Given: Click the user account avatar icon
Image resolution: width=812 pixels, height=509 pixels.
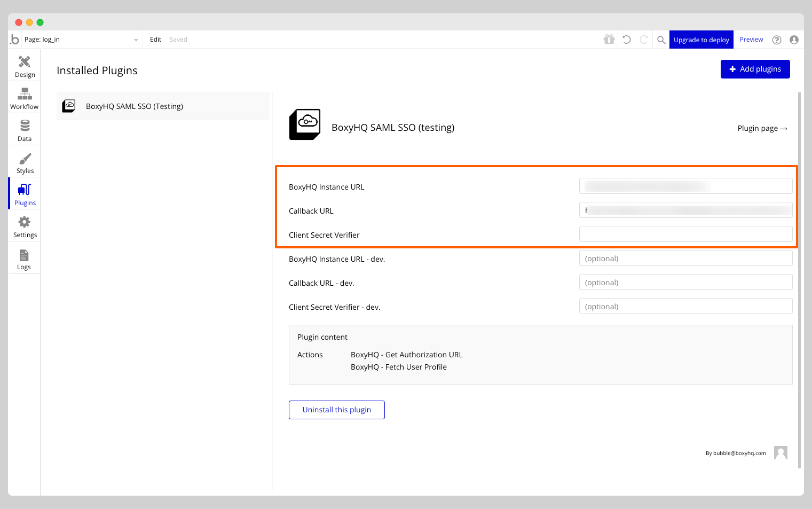Looking at the screenshot, I should 794,39.
